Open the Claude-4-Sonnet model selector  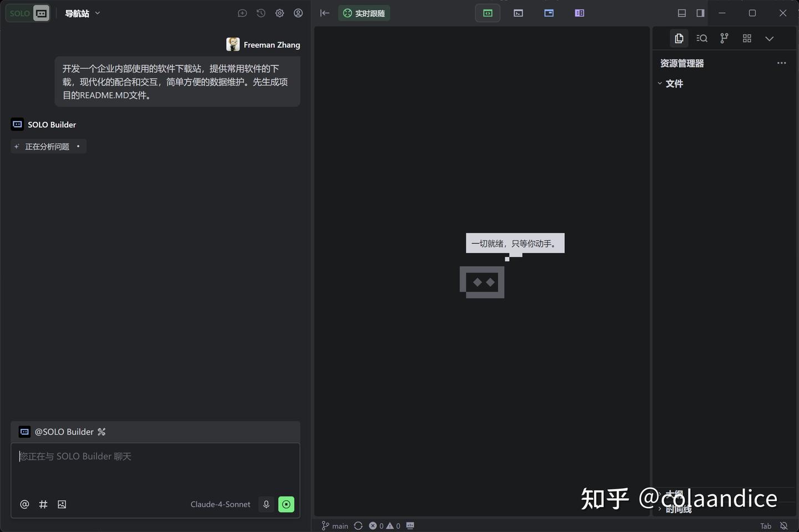coord(220,504)
